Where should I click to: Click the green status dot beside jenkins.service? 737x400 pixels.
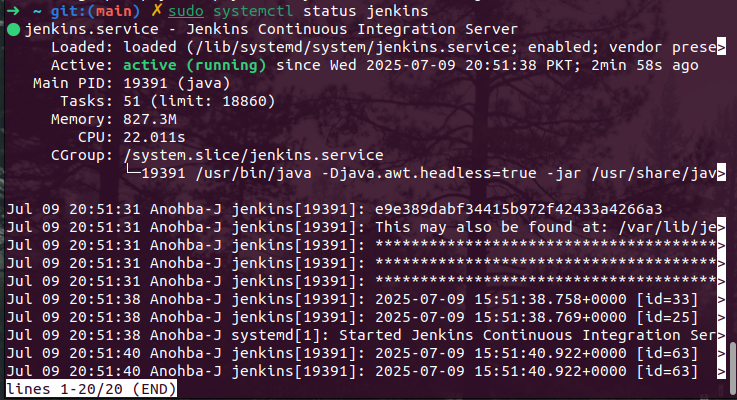(14, 30)
